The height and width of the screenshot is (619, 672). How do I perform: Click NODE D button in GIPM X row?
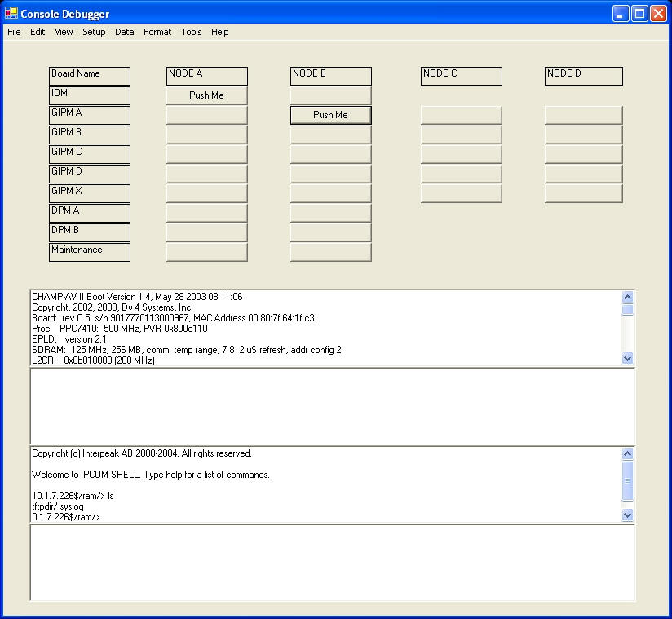click(584, 194)
